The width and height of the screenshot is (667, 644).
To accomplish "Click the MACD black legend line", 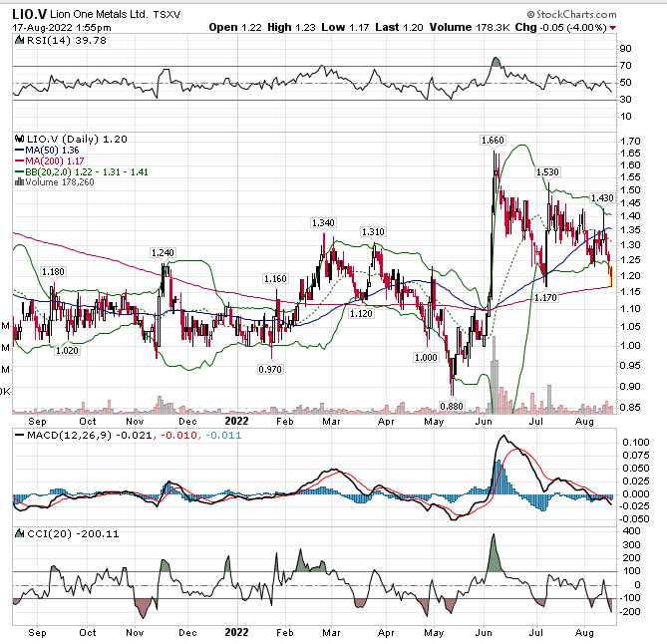I will coord(19,435).
